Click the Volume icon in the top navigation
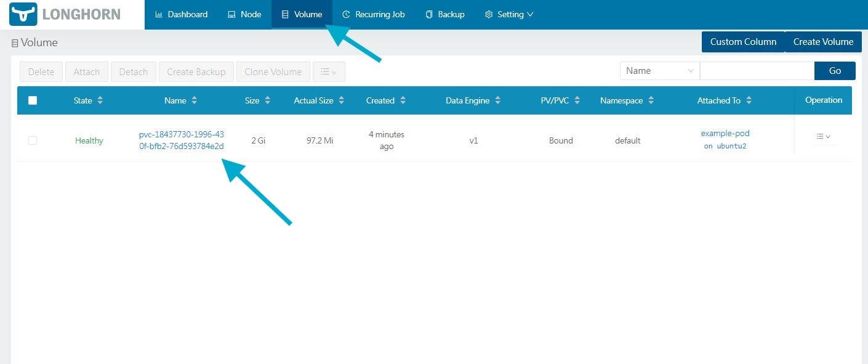Image resolution: width=868 pixels, height=364 pixels. click(x=285, y=14)
